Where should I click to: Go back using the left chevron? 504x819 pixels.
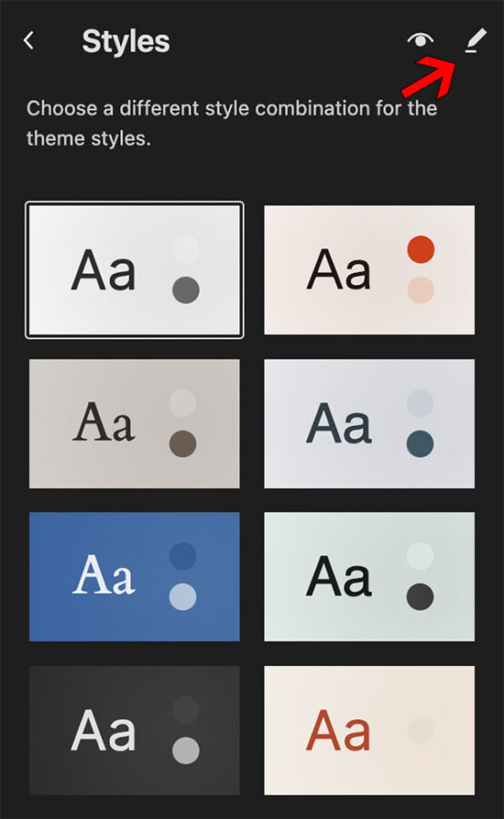[29, 41]
